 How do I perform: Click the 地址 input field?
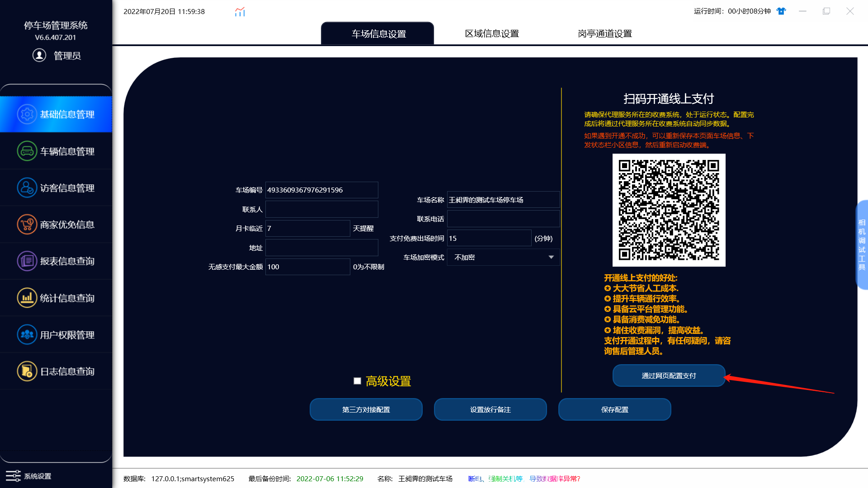(x=321, y=248)
